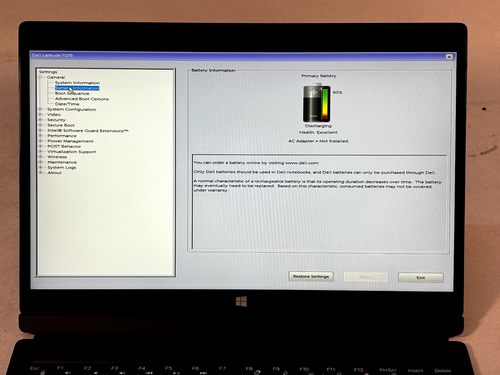This screenshot has width=500, height=375.
Task: Select Advanced Boot Options
Action: click(x=82, y=99)
